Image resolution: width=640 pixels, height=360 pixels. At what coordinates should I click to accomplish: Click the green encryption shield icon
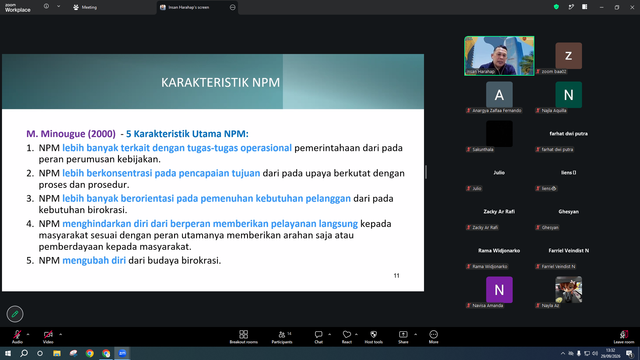556,7
